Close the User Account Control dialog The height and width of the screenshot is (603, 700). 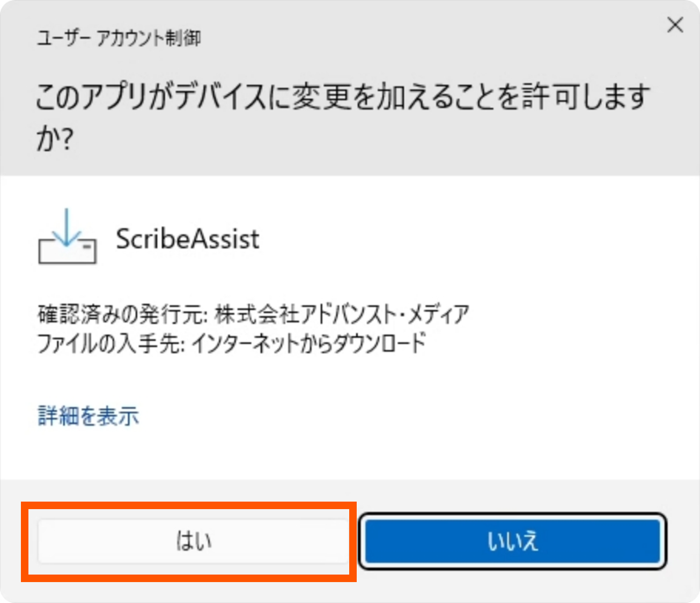(675, 25)
